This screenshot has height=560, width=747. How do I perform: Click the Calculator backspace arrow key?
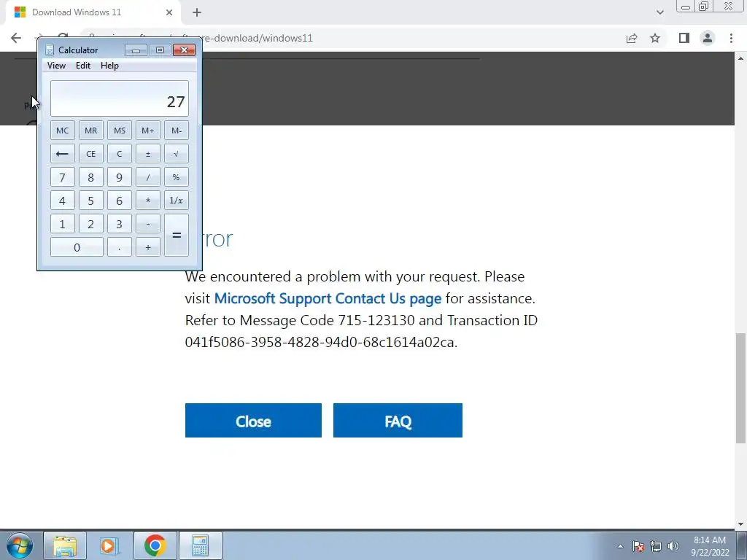[63, 154]
